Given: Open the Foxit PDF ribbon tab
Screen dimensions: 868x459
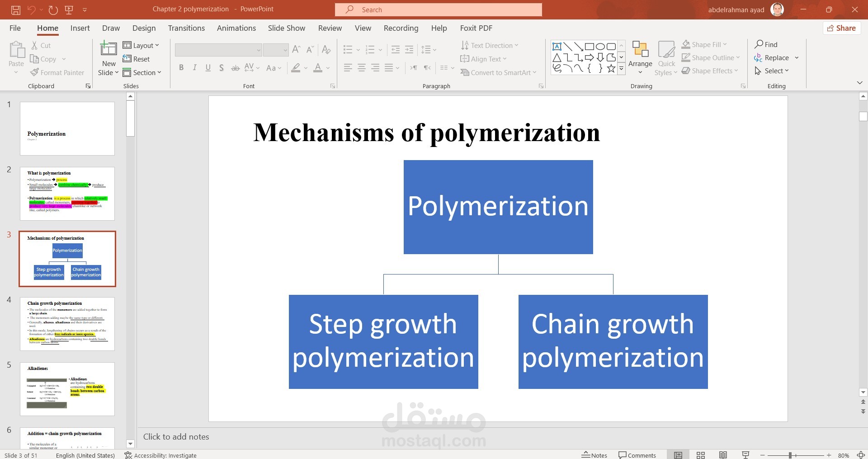Looking at the screenshot, I should 476,28.
